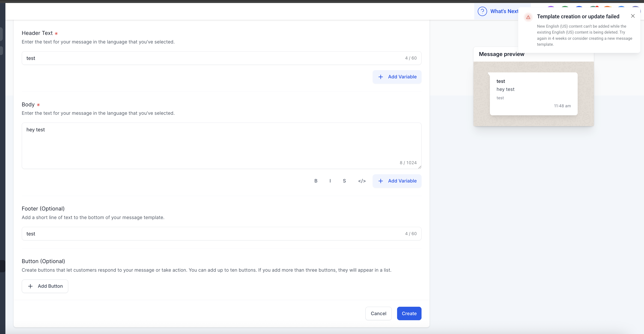Add a variable to the Body text
This screenshot has height=334, width=644.
point(397,181)
